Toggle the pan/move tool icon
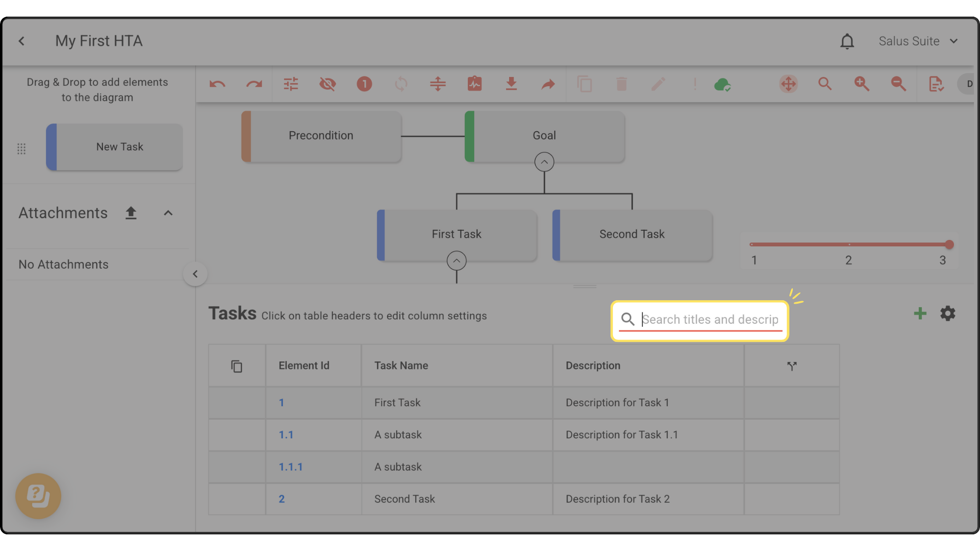The image size is (980, 551). [x=788, y=84]
